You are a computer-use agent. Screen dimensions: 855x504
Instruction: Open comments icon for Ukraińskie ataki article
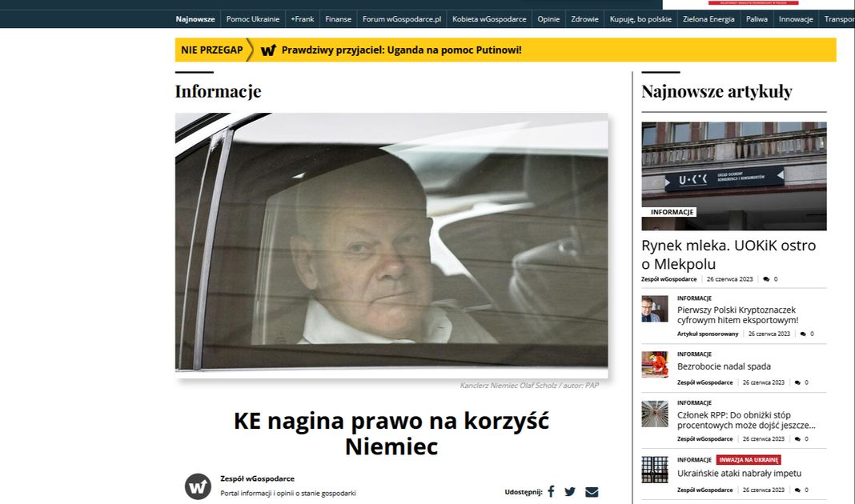[797, 490]
